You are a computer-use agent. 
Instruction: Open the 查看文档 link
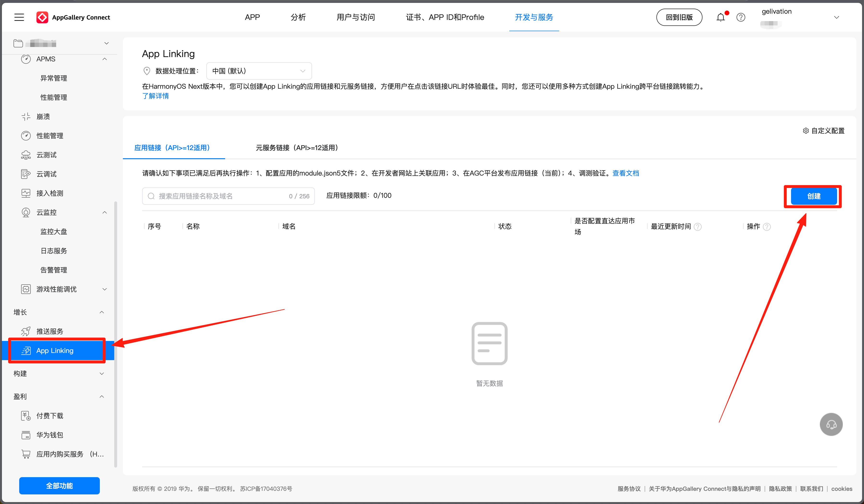[626, 173]
